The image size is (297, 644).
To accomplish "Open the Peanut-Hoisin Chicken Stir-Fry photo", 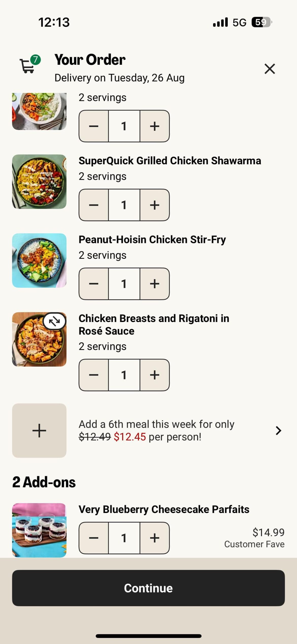I will click(39, 260).
